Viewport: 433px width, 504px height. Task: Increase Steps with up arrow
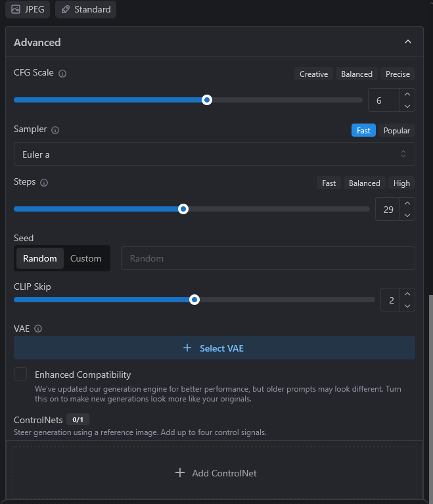point(407,204)
